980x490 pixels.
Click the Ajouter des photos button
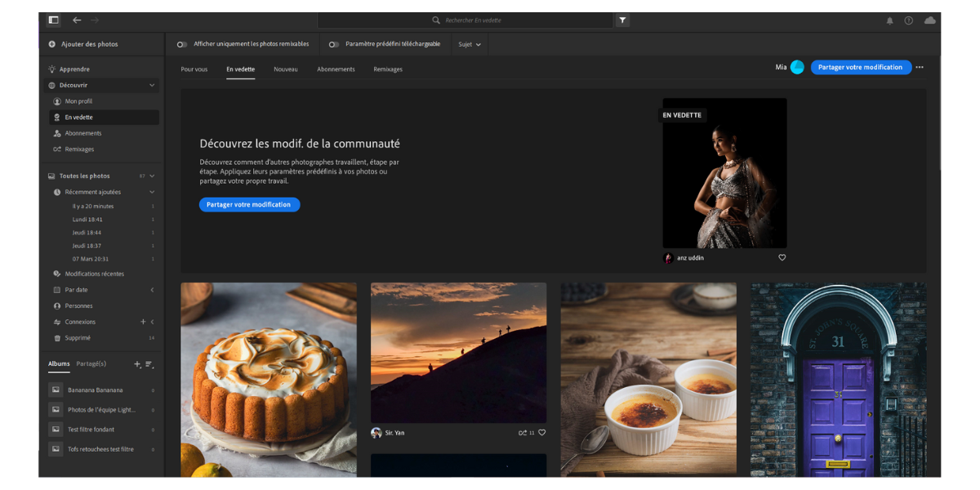[x=83, y=44]
